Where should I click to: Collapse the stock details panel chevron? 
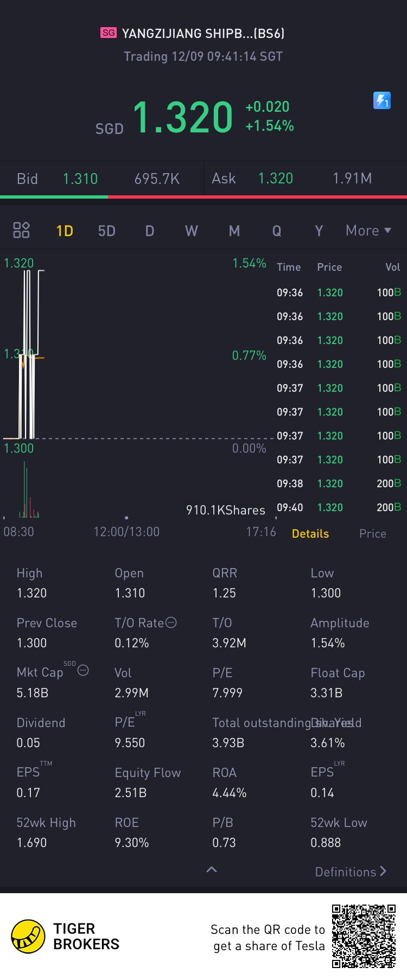(212, 869)
